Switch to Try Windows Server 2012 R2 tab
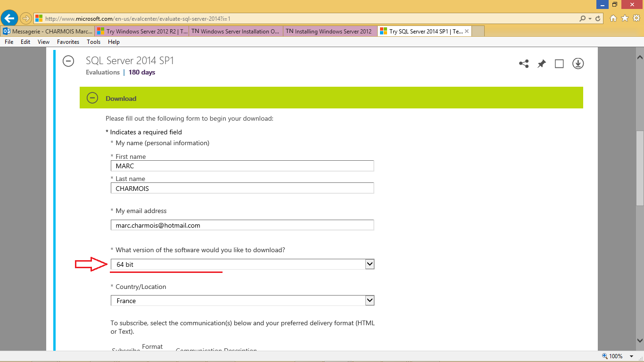644x362 pixels. click(x=142, y=32)
